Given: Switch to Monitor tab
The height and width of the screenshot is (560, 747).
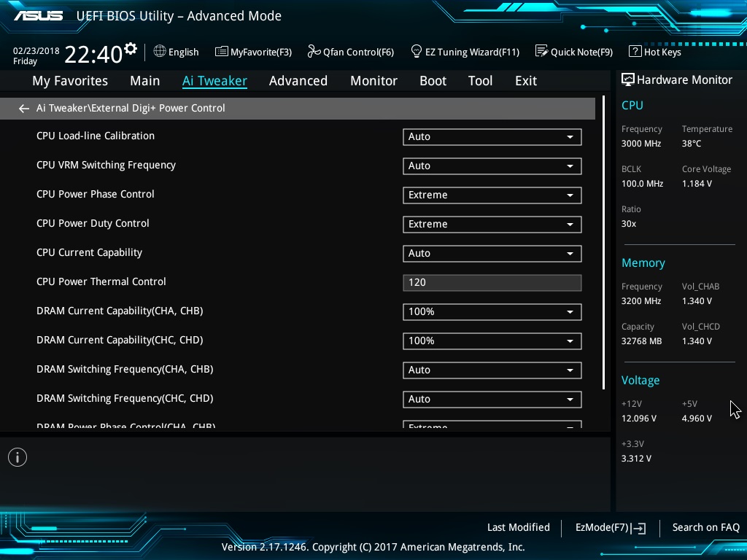Looking at the screenshot, I should 373,81.
